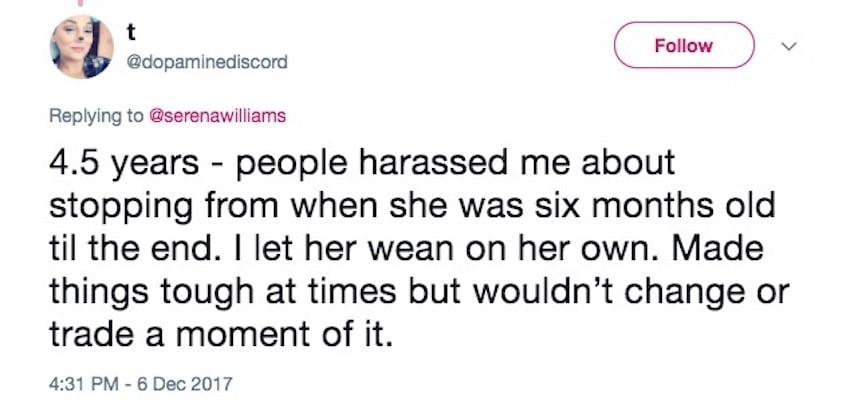Click the display name "t"
This screenshot has height=400, width=850.
coord(130,34)
